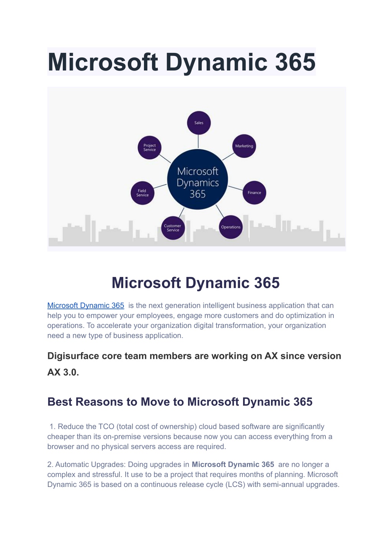Click the Project Service circle in diagram
392x554 pixels.
150,148
